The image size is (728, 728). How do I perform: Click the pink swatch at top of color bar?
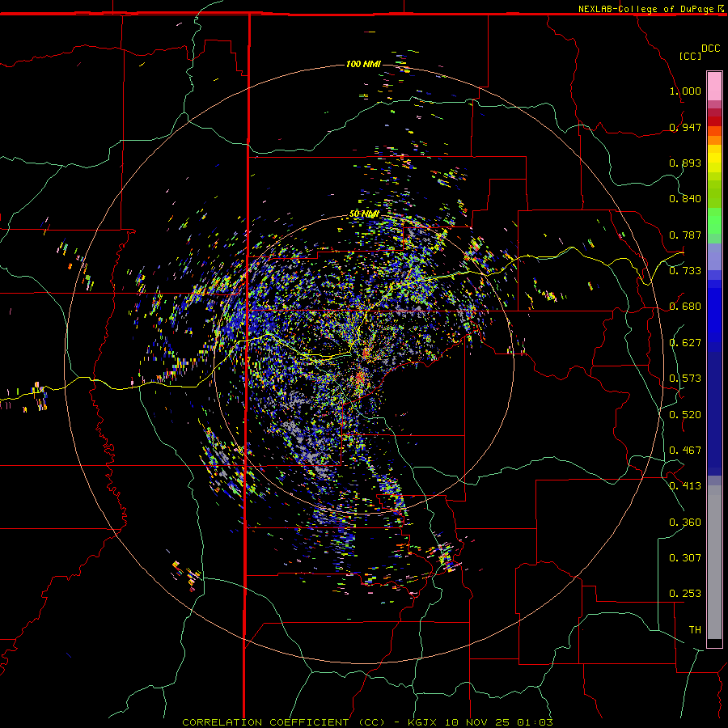coord(714,87)
